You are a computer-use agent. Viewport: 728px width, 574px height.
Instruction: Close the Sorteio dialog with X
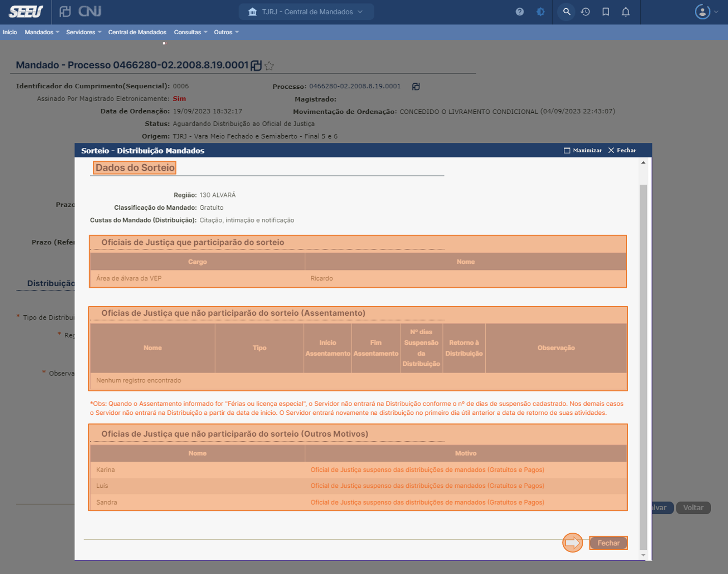pyautogui.click(x=622, y=151)
